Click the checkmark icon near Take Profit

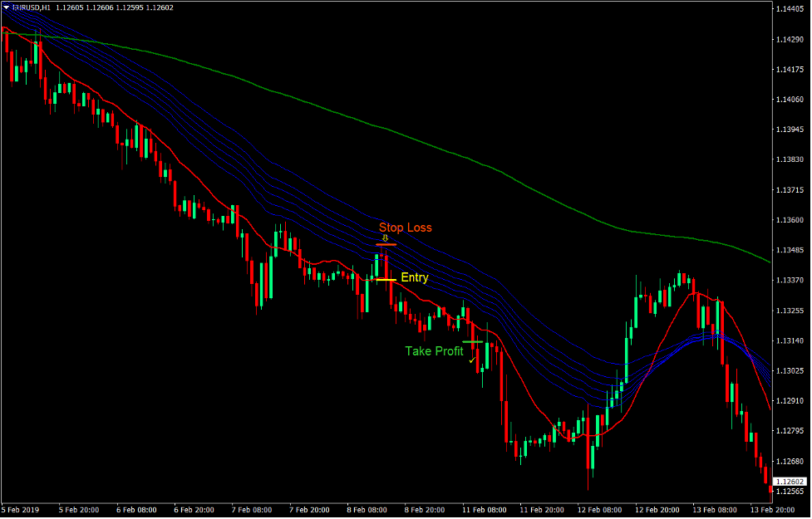point(472,360)
